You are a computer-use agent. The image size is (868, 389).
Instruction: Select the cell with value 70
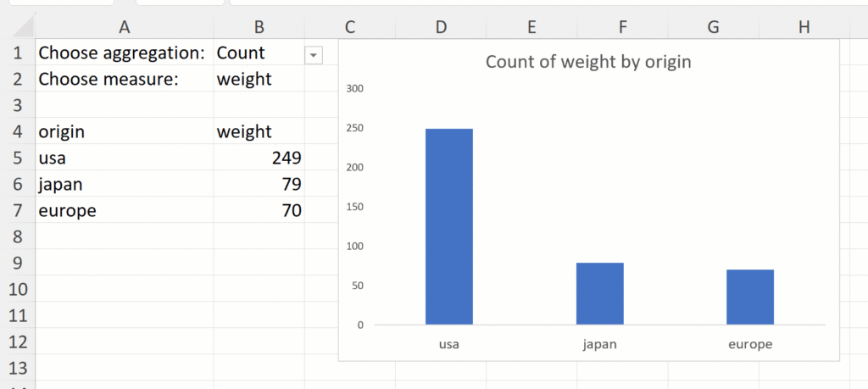[259, 210]
